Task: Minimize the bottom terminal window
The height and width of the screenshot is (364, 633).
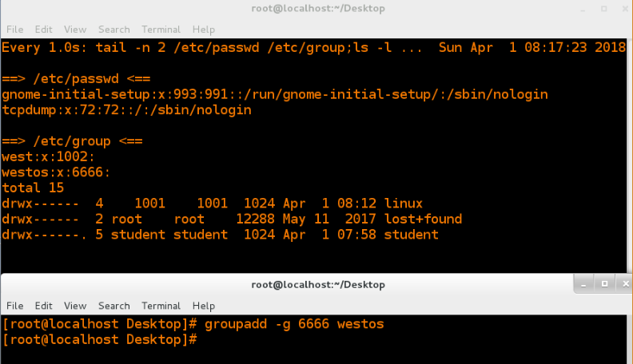Action: pyautogui.click(x=583, y=284)
